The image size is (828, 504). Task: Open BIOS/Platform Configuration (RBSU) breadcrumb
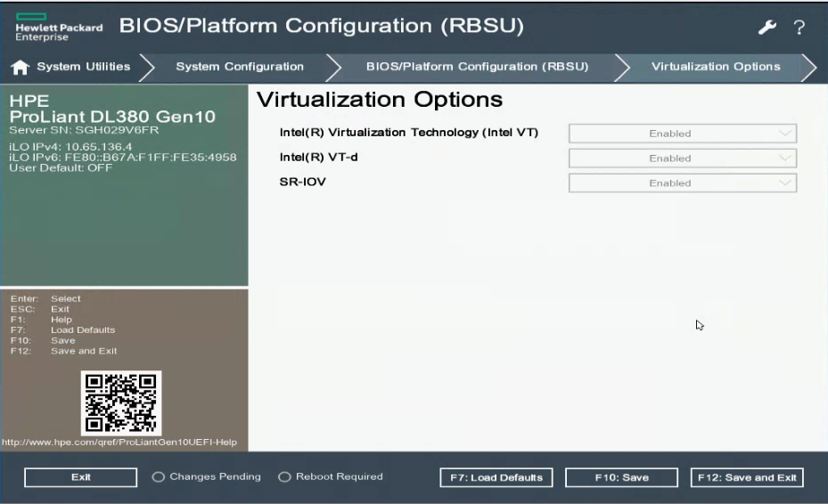pos(478,67)
